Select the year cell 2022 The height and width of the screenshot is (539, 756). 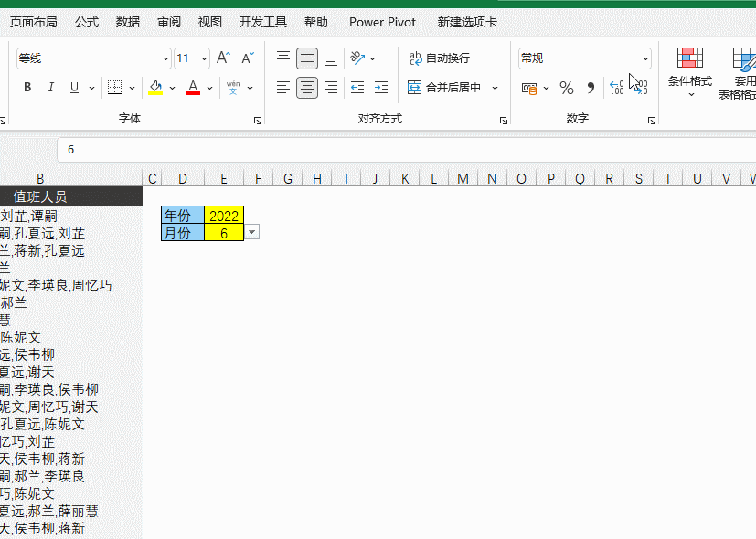[x=224, y=215]
